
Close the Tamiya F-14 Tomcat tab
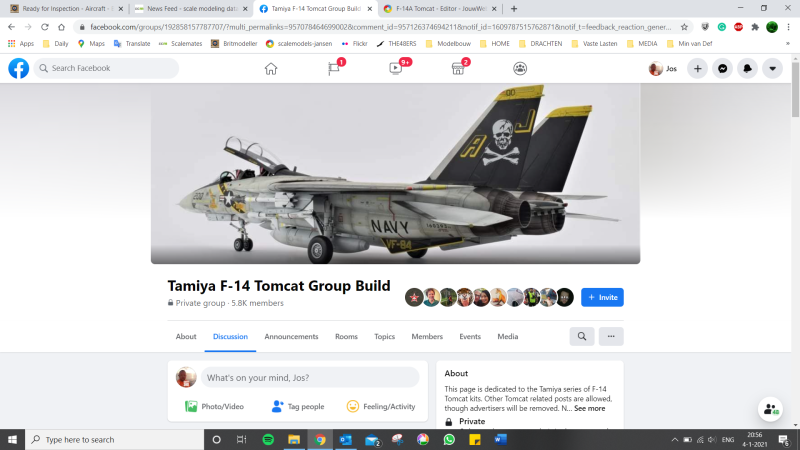point(369,9)
